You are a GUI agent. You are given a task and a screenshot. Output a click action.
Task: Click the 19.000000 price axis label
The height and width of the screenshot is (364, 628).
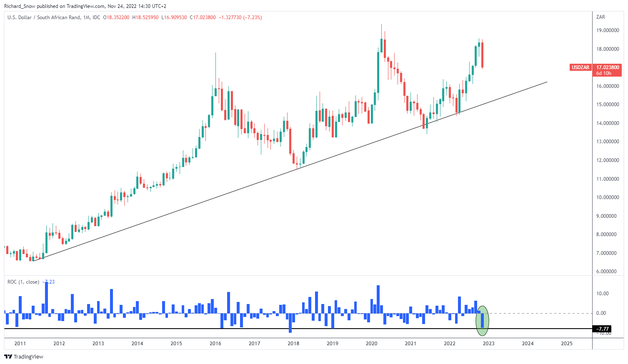click(607, 30)
